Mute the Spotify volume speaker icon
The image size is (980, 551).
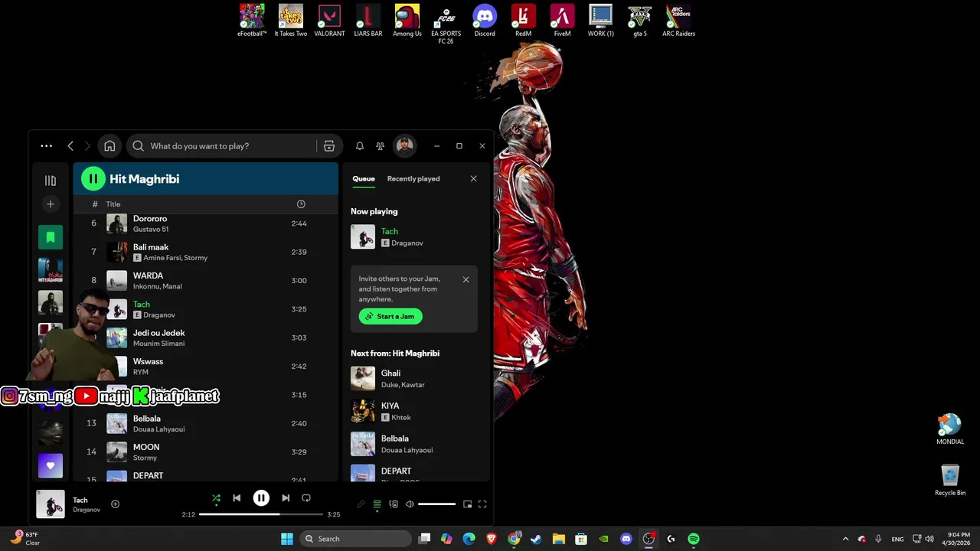tap(410, 504)
